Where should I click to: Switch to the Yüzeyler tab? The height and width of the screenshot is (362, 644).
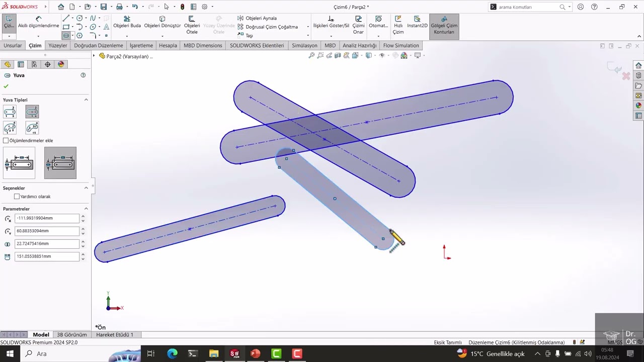tap(58, 45)
